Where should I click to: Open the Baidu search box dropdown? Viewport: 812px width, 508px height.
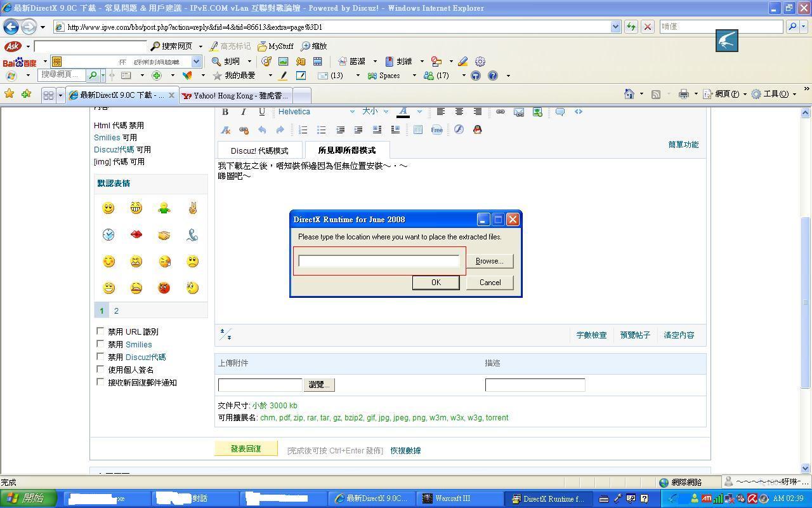click(x=196, y=62)
